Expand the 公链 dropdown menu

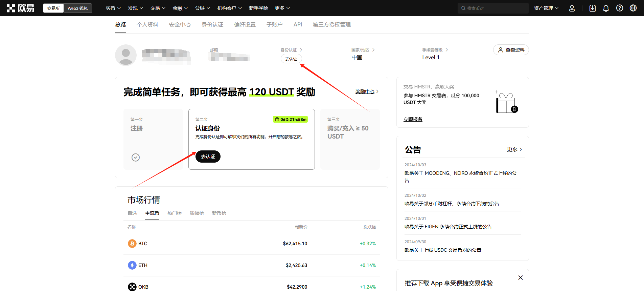(x=202, y=8)
